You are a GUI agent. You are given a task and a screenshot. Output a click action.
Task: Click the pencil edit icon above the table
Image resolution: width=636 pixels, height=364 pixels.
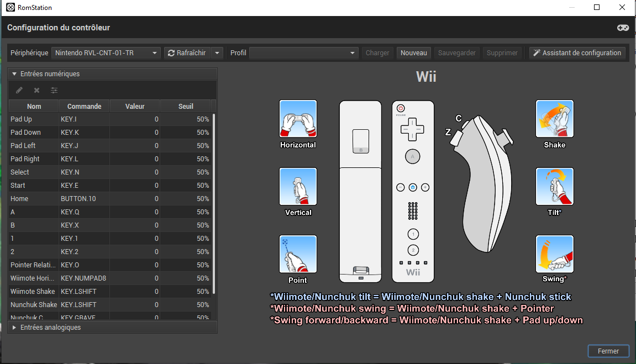pos(19,91)
